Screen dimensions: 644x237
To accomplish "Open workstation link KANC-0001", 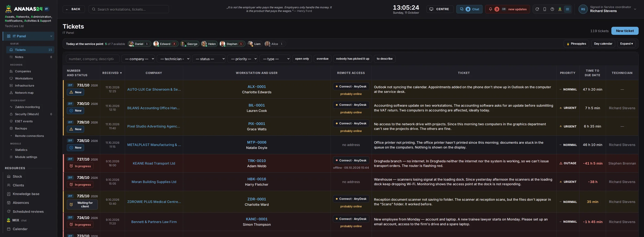I will [257, 219].
